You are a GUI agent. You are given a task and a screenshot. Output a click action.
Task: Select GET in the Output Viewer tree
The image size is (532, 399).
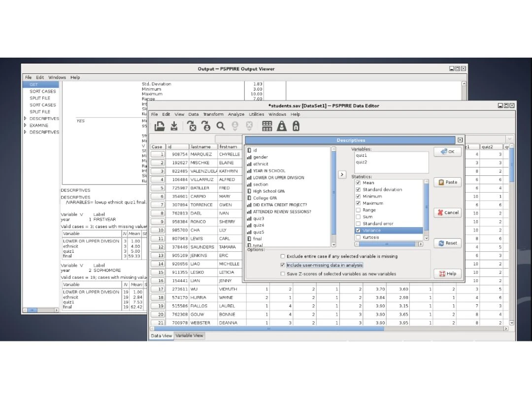click(x=41, y=85)
